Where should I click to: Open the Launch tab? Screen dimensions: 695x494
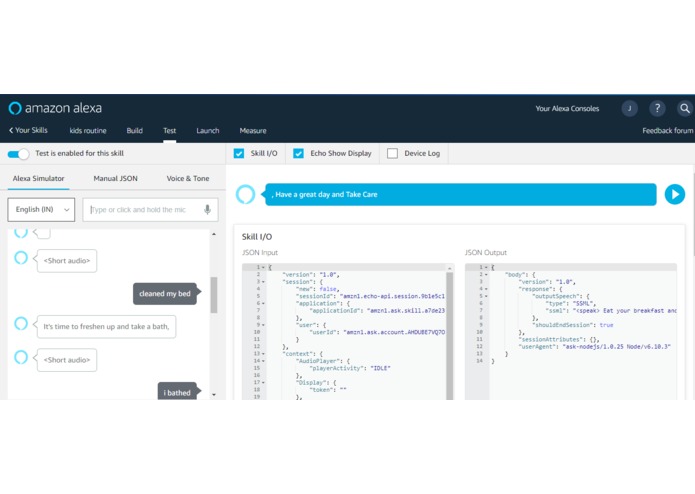pyautogui.click(x=207, y=130)
